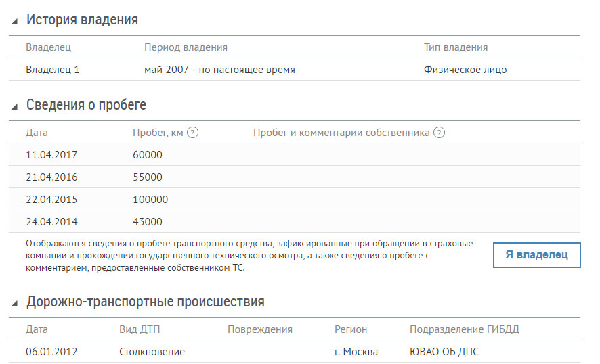Viewport: 600px width, 364px height.
Task: Click the Столкновение accident type
Action: 152,352
